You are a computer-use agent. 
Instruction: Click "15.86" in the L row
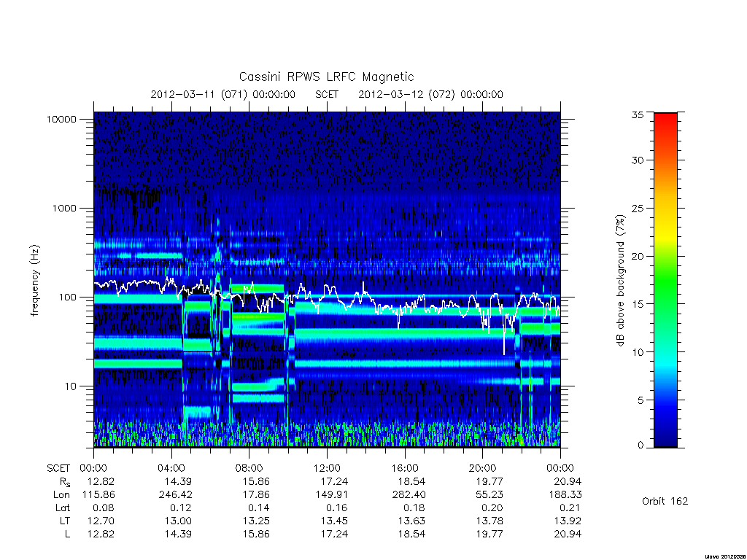256,534
